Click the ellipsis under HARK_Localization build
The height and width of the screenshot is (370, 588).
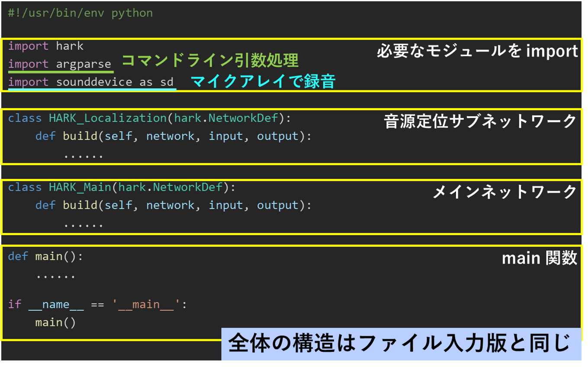pyautogui.click(x=84, y=155)
